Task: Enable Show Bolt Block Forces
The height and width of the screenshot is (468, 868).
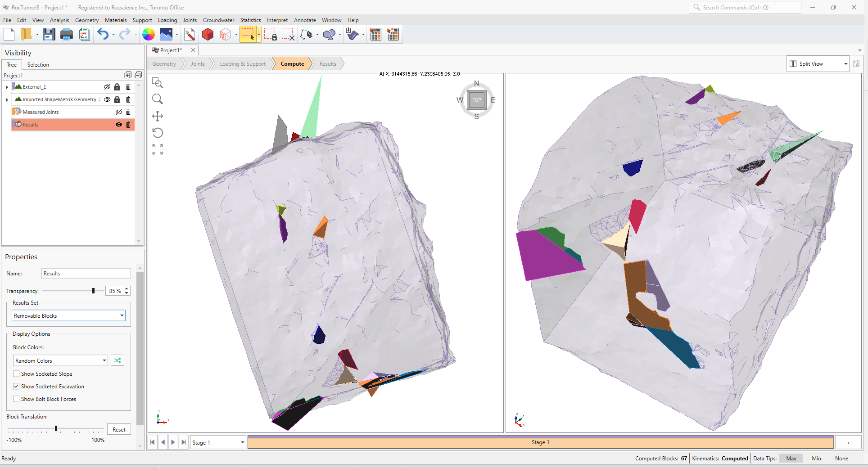Action: (x=16, y=399)
